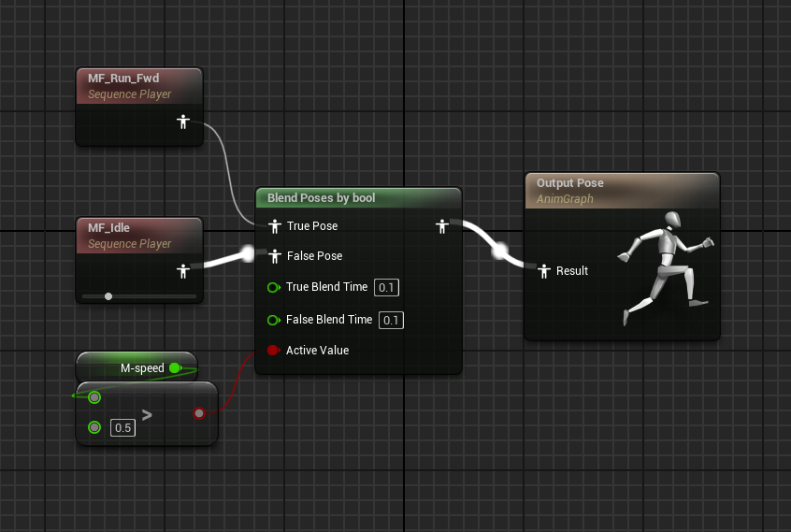791x532 pixels.
Task: Click the True Pose label
Action: click(312, 226)
